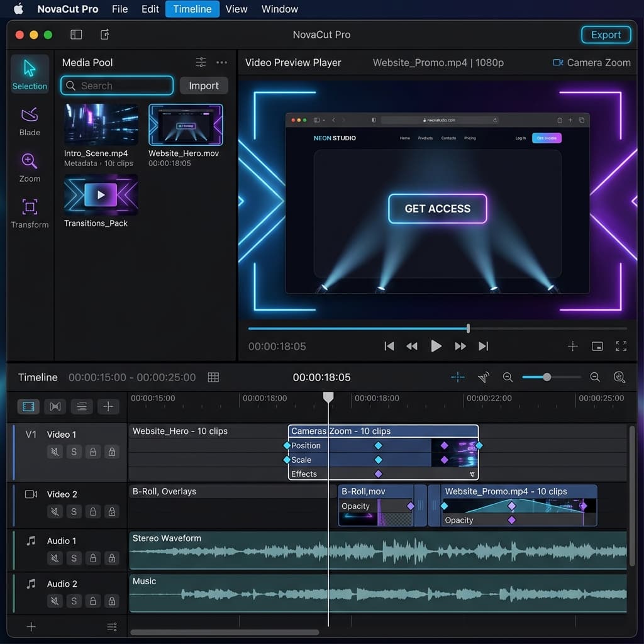
Task: Enter fullscreen preview mode
Action: tap(621, 347)
